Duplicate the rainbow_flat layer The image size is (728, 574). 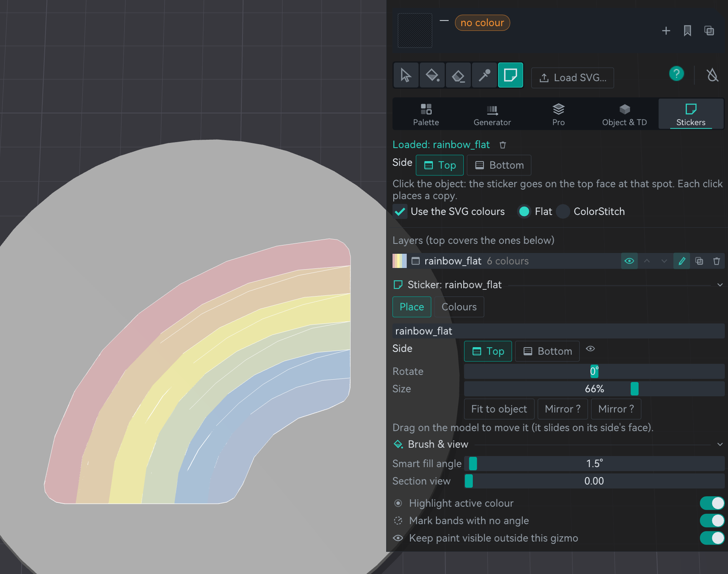click(x=699, y=261)
